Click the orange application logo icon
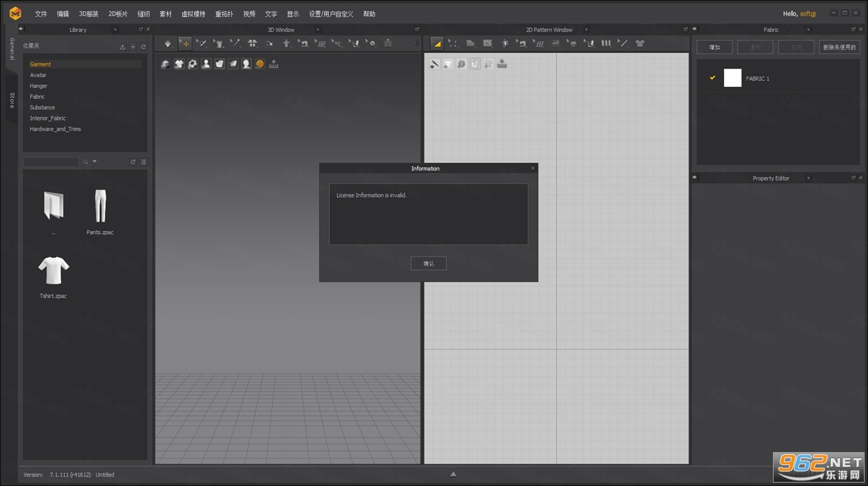This screenshot has height=486, width=868. click(15, 14)
